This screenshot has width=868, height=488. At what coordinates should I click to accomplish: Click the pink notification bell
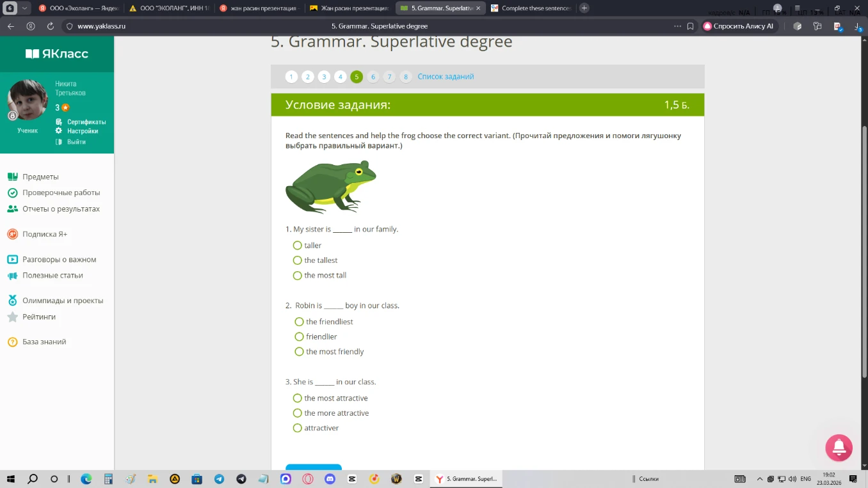839,448
